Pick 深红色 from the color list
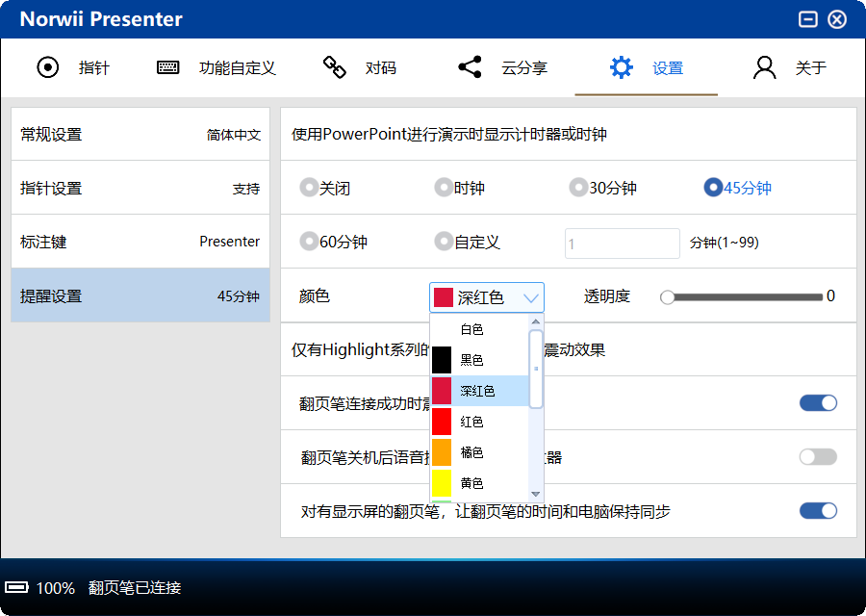Screen dimensions: 866x616 pyautogui.click(x=479, y=391)
